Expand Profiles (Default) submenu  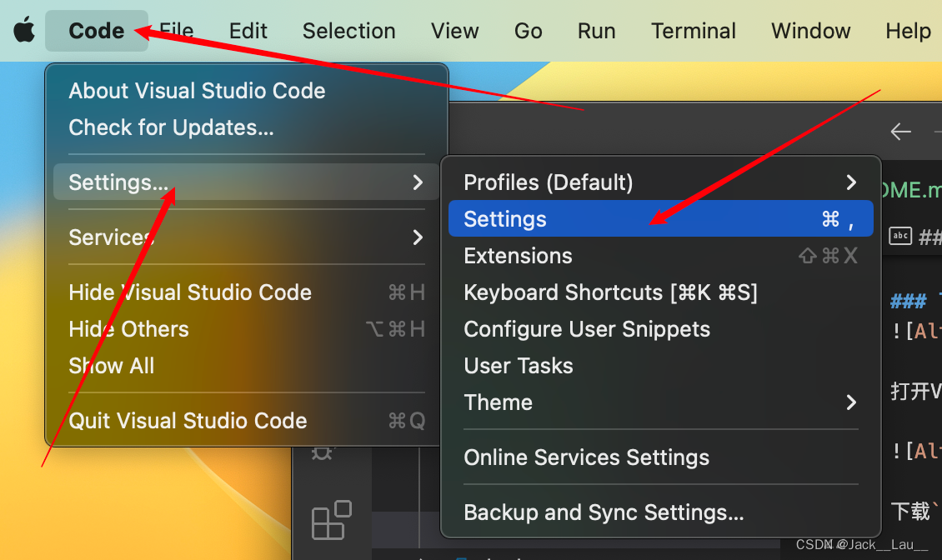coord(661,182)
